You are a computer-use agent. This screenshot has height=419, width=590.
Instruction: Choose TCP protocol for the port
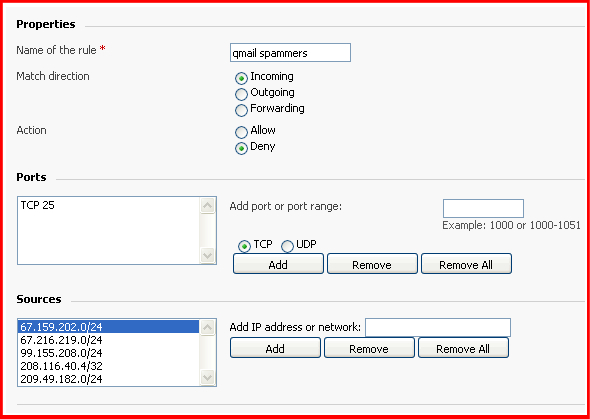coord(244,246)
